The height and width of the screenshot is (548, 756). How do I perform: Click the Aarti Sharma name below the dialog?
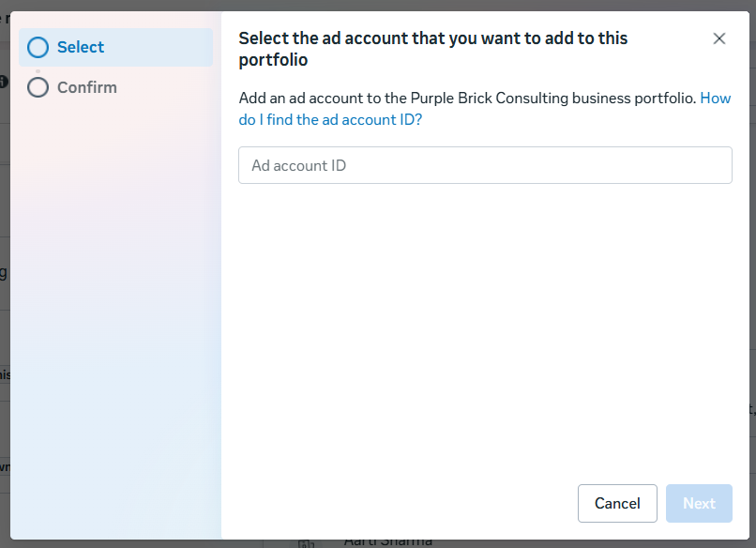coord(388,542)
